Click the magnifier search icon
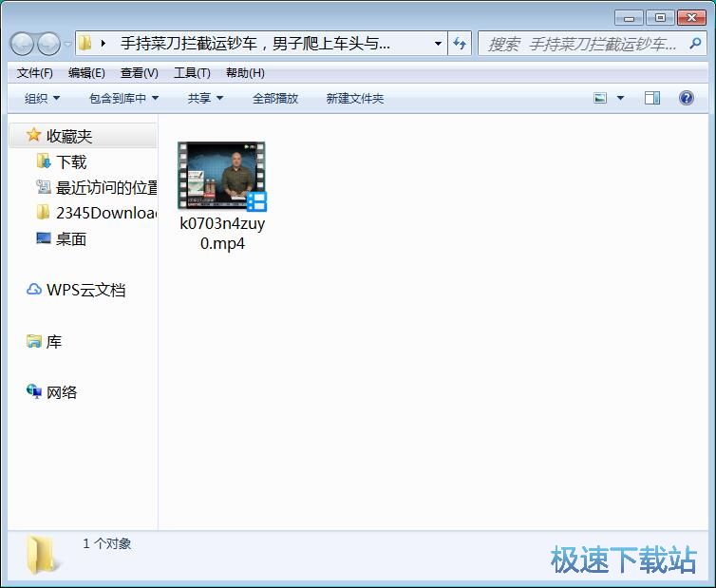This screenshot has height=588, width=716. [695, 44]
